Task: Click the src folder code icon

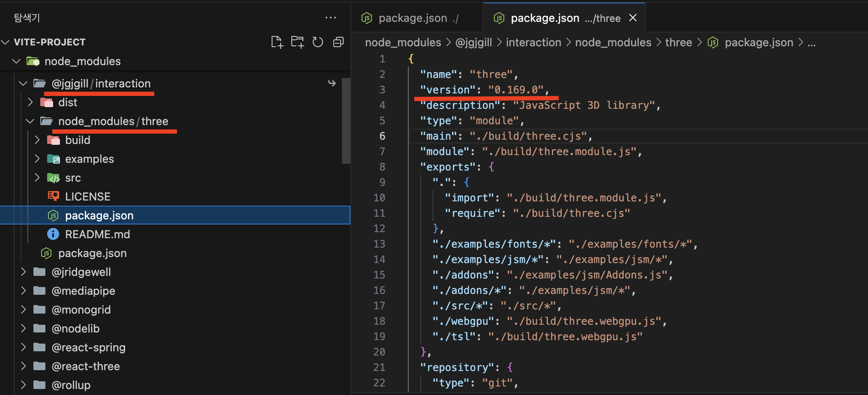Action: 54,178
